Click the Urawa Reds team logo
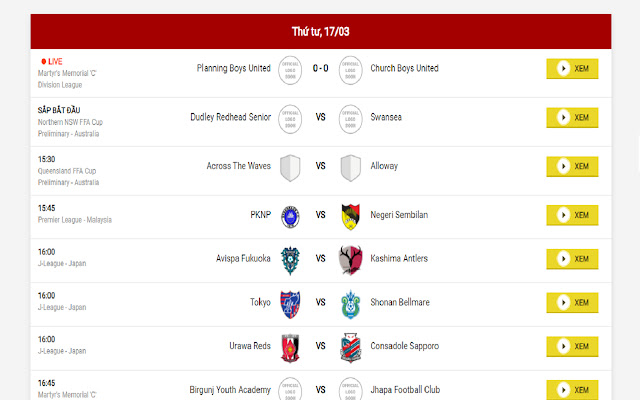The width and height of the screenshot is (640, 400). (x=290, y=345)
